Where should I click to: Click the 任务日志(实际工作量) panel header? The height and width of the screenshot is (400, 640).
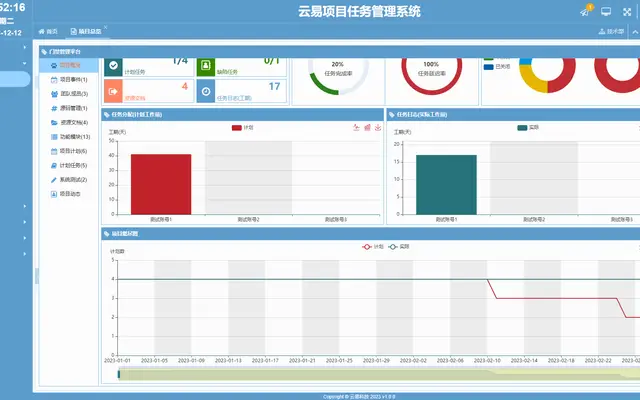coord(513,115)
